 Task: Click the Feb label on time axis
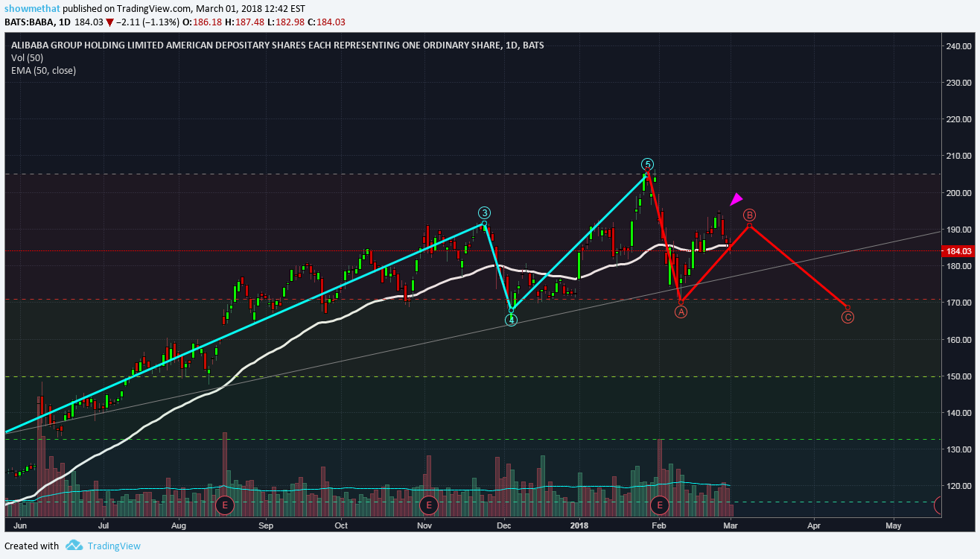click(x=658, y=525)
